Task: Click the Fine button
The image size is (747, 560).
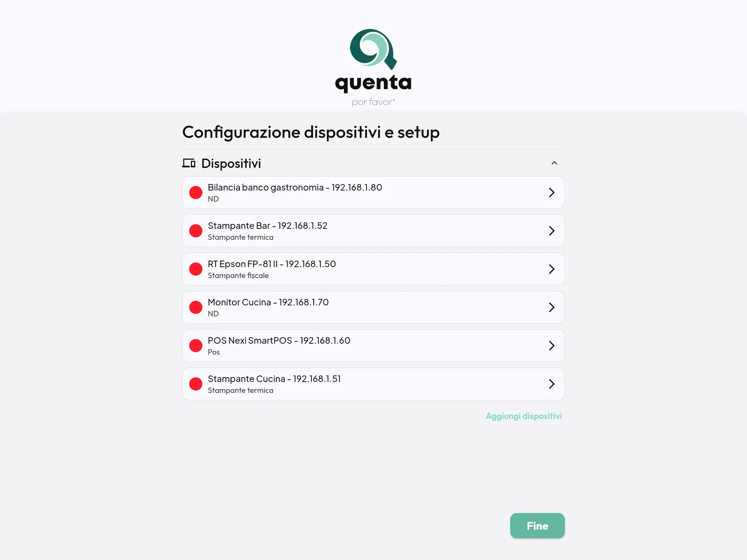Action: [537, 525]
